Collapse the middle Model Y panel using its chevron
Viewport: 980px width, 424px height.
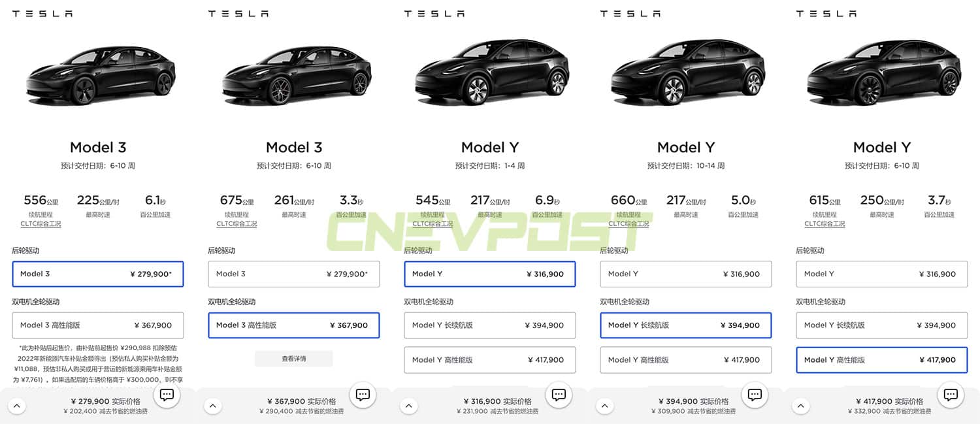coord(409,405)
